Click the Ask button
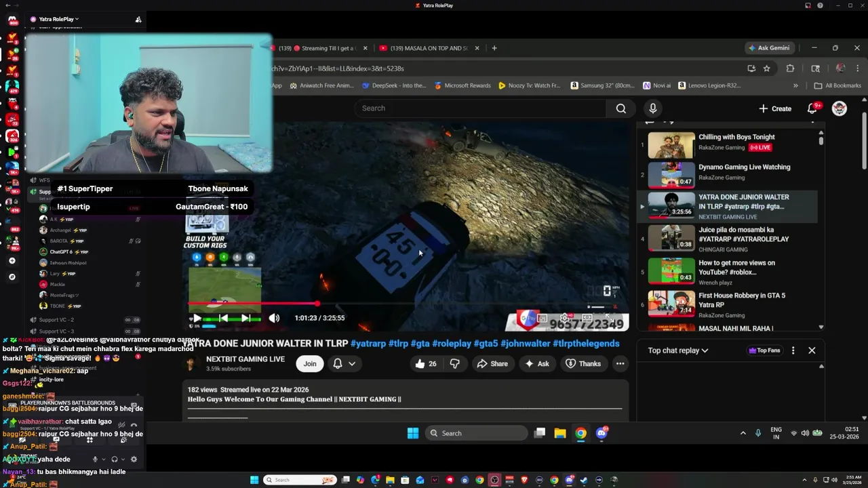Screen dimensions: 868x488 (x=536, y=364)
